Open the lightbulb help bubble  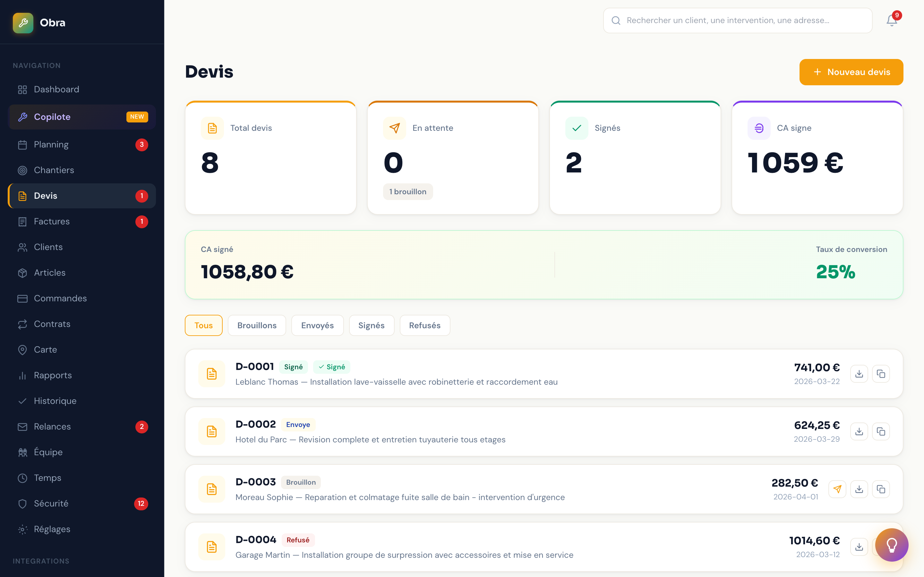[x=891, y=545]
